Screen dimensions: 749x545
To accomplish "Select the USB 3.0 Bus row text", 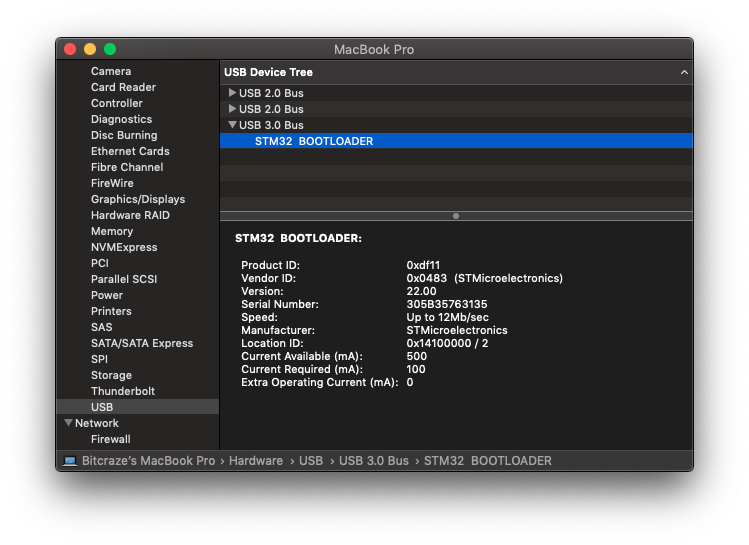I will [271, 125].
